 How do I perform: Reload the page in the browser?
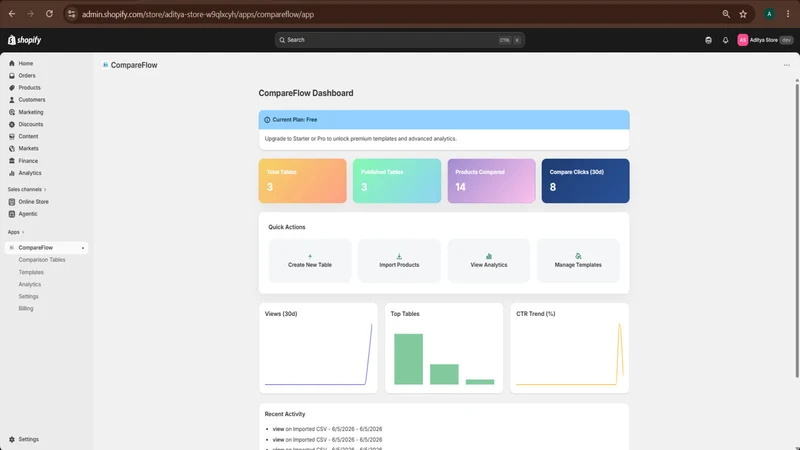click(49, 14)
